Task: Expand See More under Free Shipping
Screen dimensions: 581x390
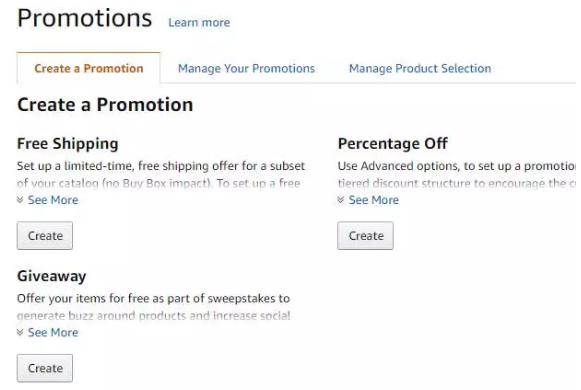Action: [53, 200]
